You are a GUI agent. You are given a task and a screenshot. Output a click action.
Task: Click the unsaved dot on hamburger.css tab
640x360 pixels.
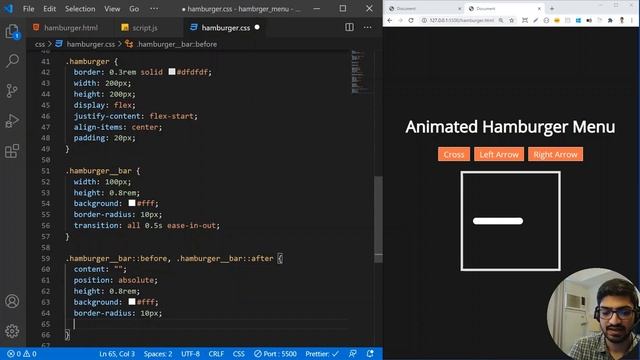(x=257, y=27)
